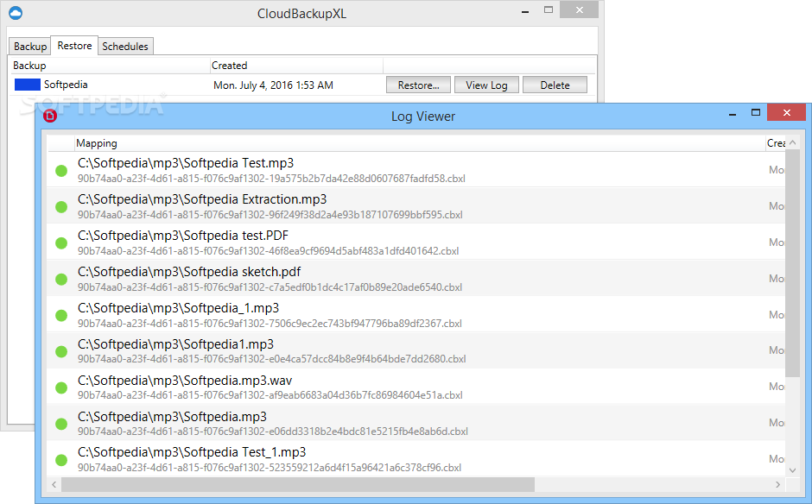Select path C:\Softpedia\mp3\Softpedia sketch.pdf
The width and height of the screenshot is (812, 504).
(x=189, y=272)
